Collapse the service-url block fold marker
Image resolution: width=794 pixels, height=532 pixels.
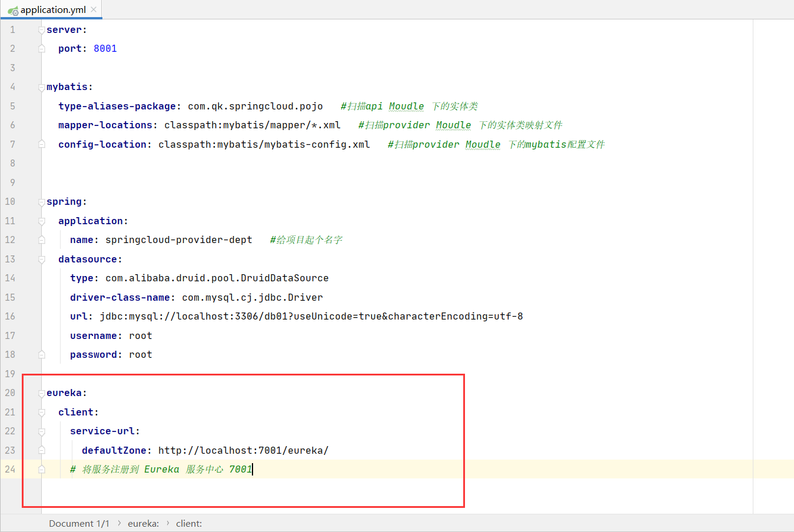(x=42, y=431)
